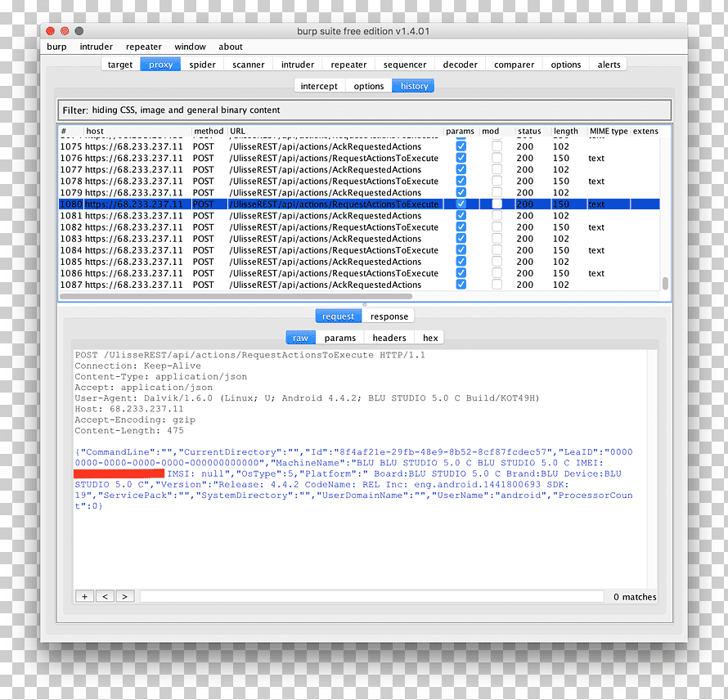Open the proxy intercept sub-tab

click(x=319, y=86)
